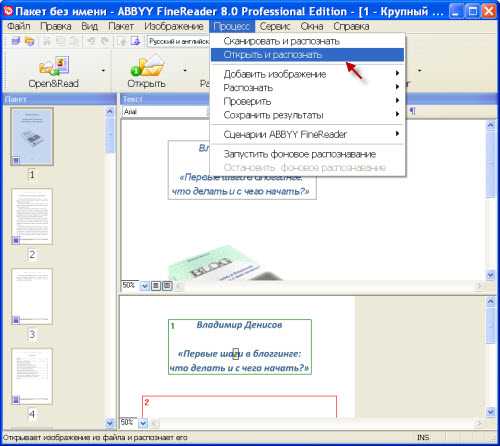The width and height of the screenshot is (500, 446).
Task: Select page 2 thumbnail in batch panel
Action: click(32, 217)
